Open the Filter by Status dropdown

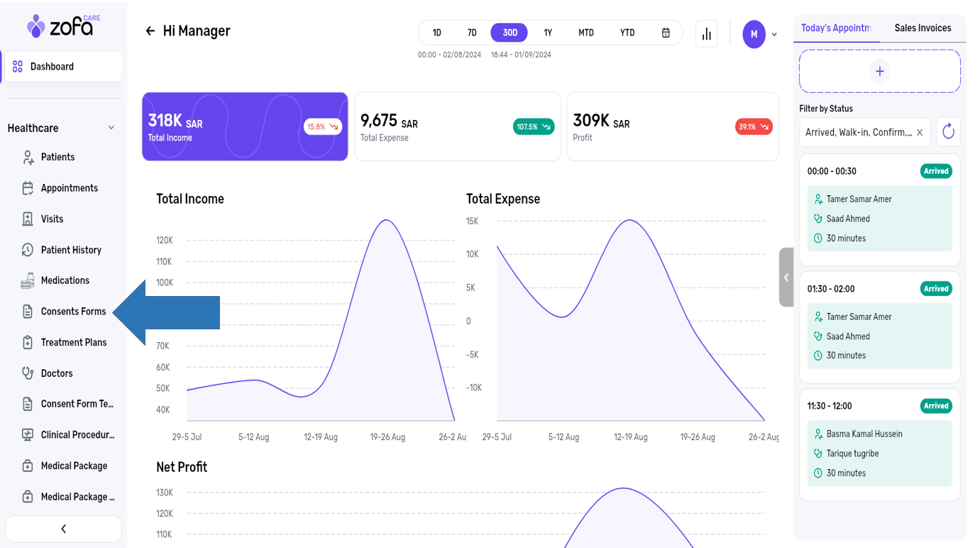click(x=859, y=133)
